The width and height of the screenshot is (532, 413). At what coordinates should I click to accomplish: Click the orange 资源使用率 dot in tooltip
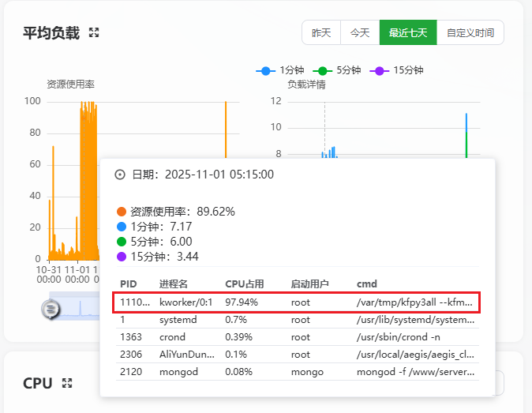point(121,212)
